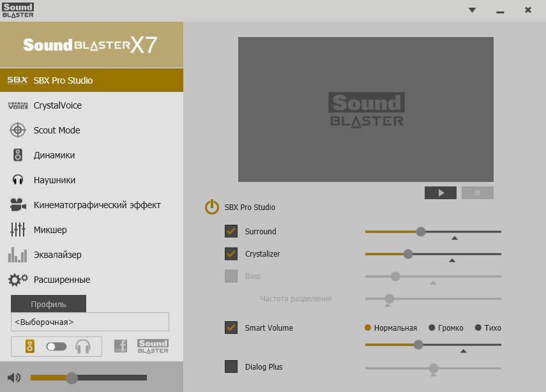Open the Динамики section

point(91,155)
